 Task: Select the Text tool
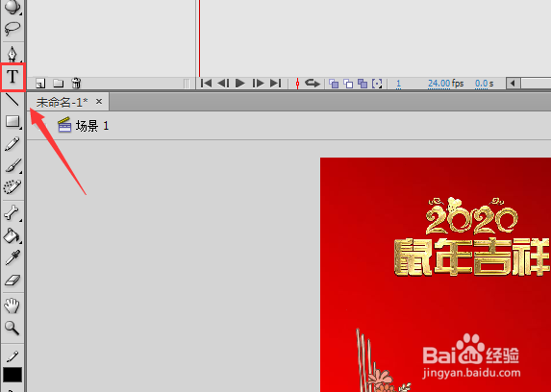point(13,76)
